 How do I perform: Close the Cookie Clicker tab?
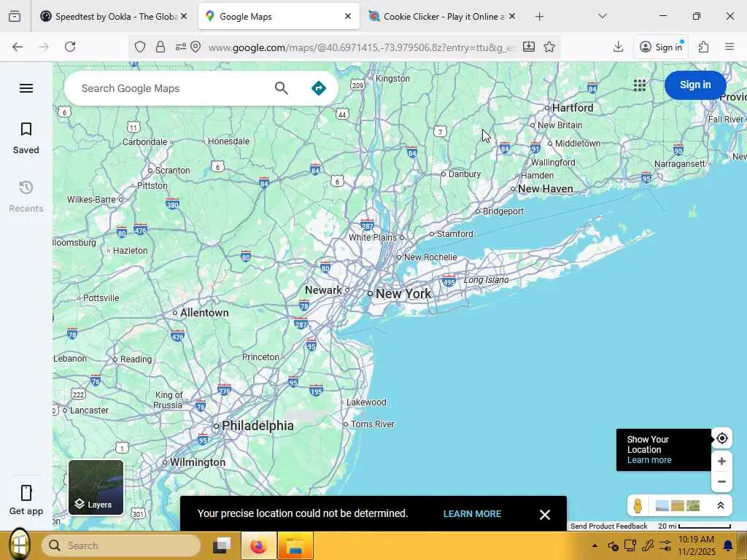(x=511, y=17)
